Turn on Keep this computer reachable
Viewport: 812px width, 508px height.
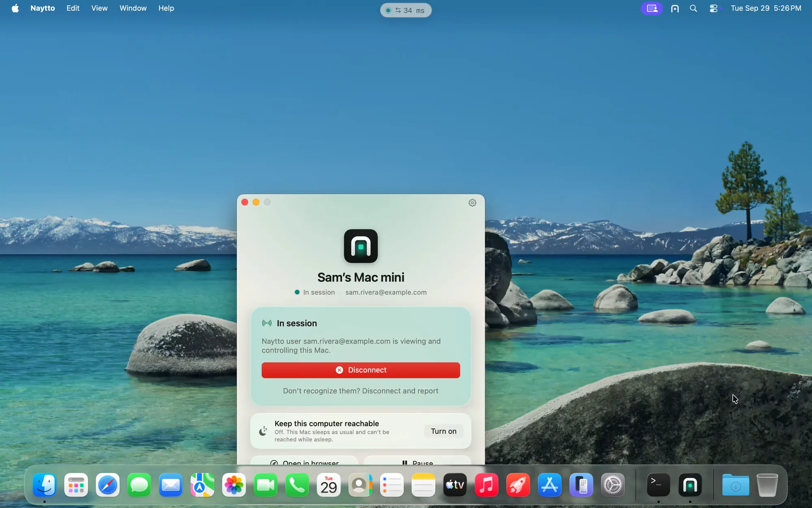pyautogui.click(x=443, y=431)
